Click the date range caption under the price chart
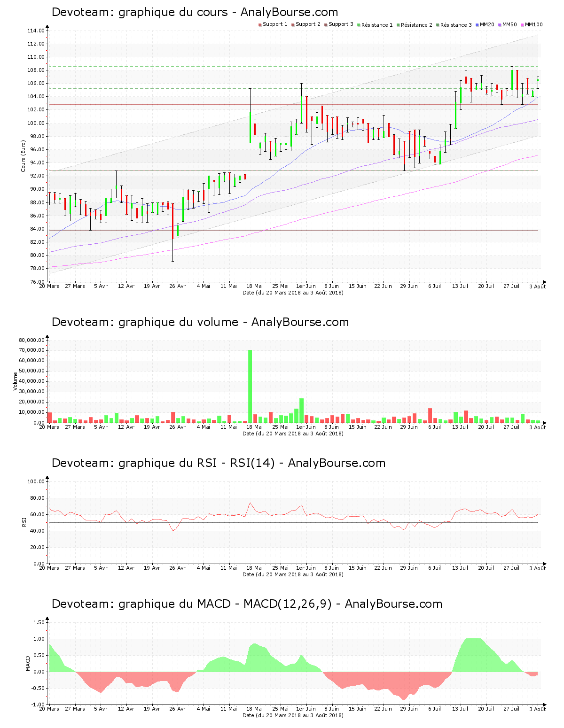The width and height of the screenshot is (564, 728). tap(293, 293)
